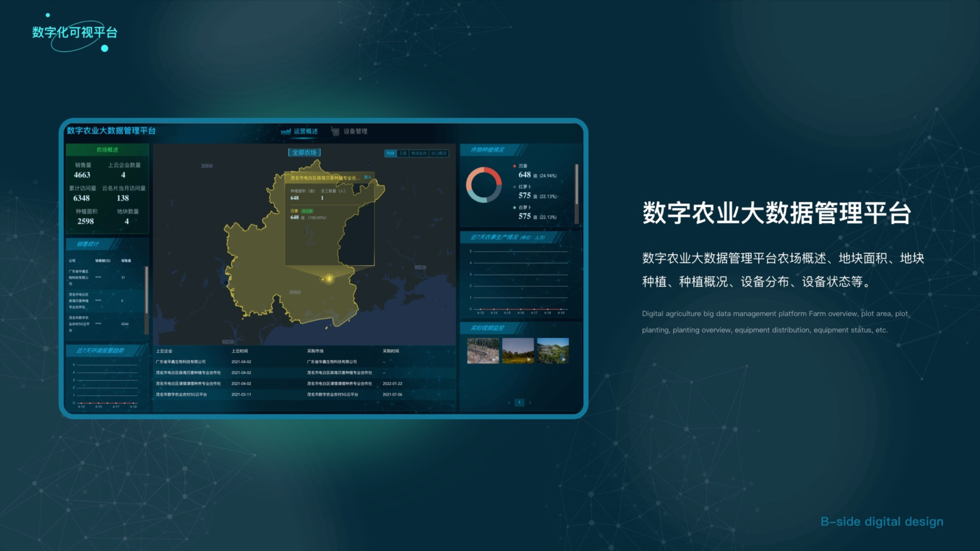Click the 种植面积 value 2598
The height and width of the screenshot is (551, 980).
86,221
